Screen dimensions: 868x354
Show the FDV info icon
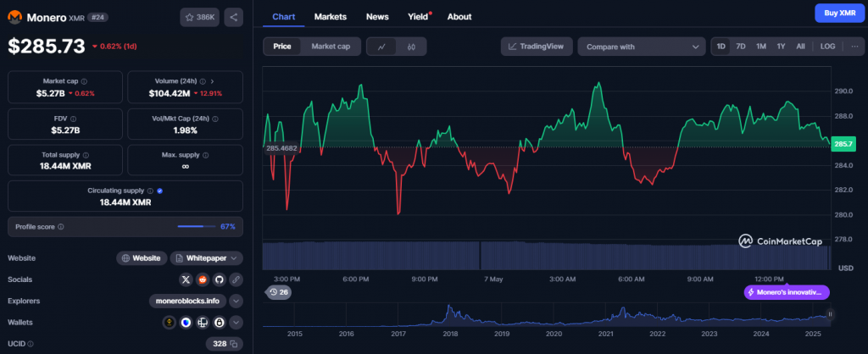pos(74,119)
